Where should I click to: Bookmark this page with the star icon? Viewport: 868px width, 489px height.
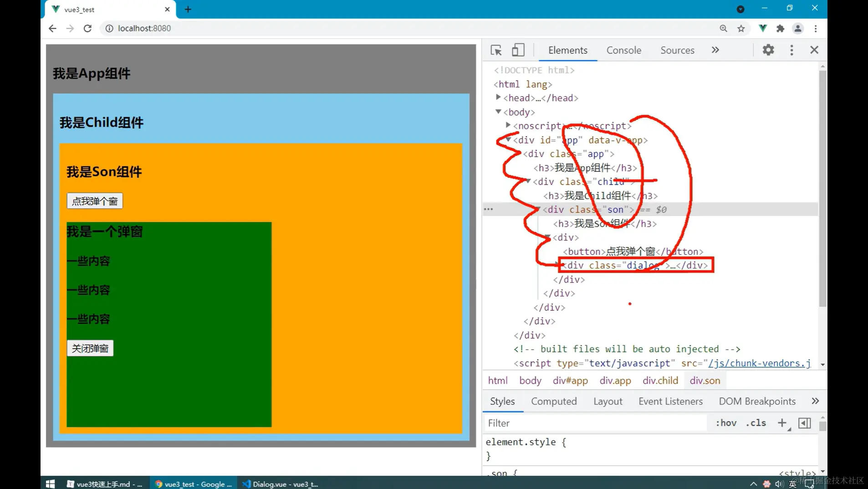click(741, 28)
